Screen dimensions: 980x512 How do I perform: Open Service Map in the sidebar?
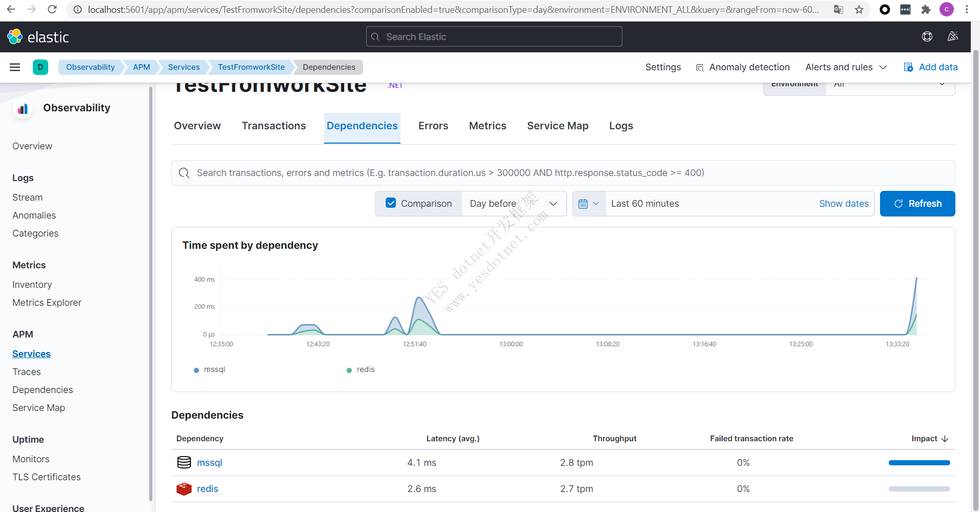coord(39,408)
